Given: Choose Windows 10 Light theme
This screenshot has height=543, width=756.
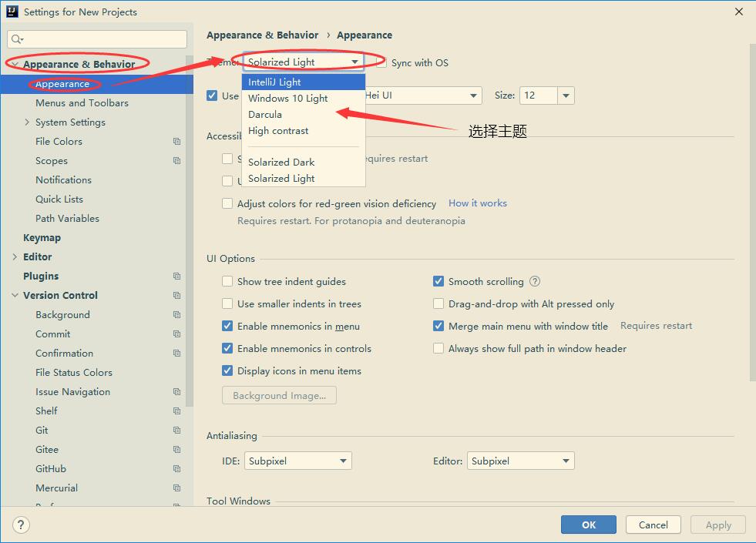Looking at the screenshot, I should click(304, 99).
